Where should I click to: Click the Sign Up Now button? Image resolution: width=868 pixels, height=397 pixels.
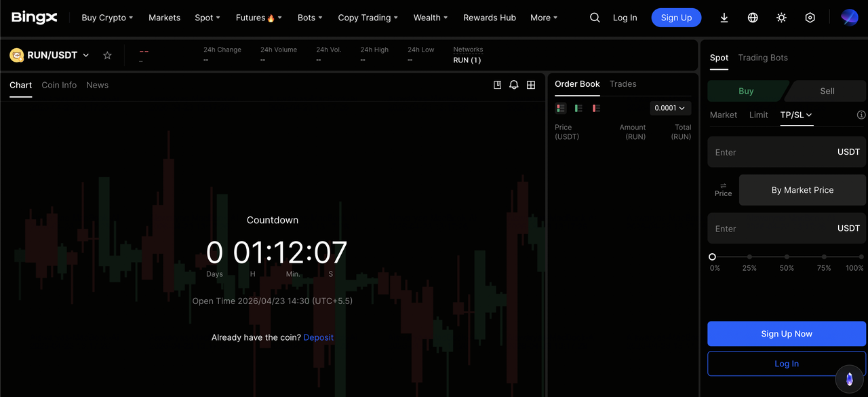tap(786, 334)
